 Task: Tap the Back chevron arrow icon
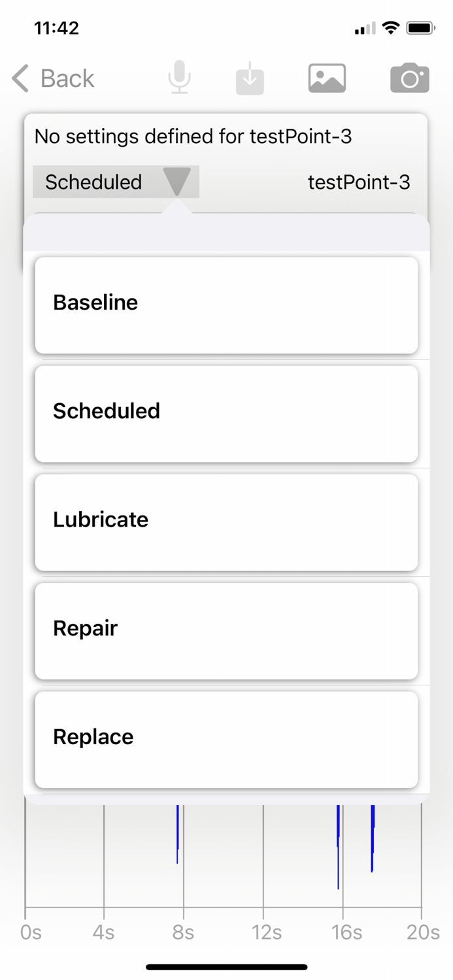coord(19,78)
